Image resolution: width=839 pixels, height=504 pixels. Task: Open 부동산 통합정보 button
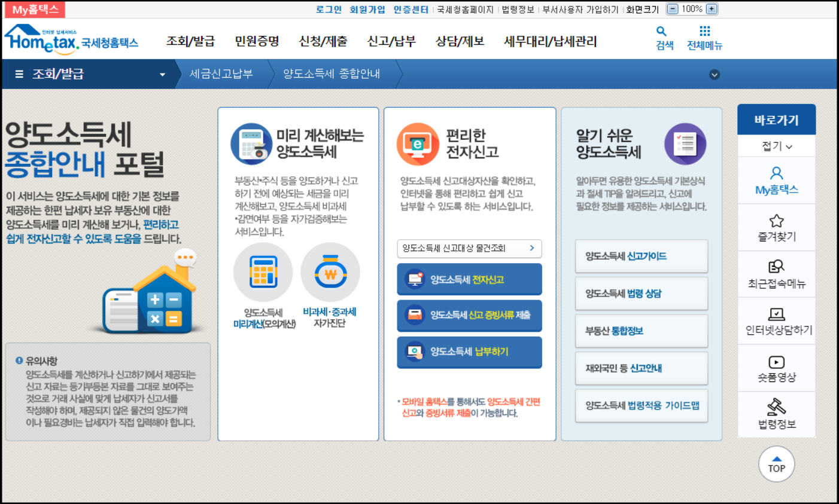642,331
